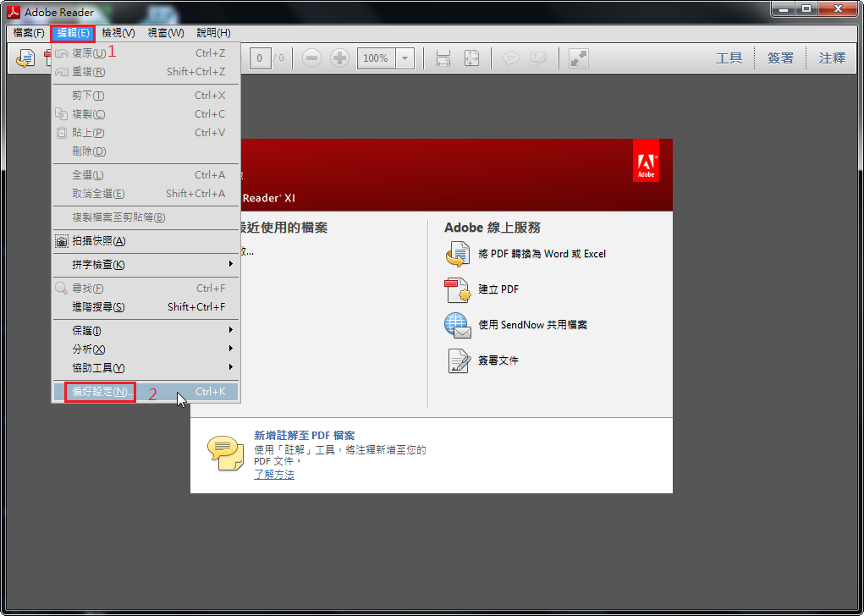Click the sticky note comment toolbar icon
The image size is (864, 616).
point(511,58)
